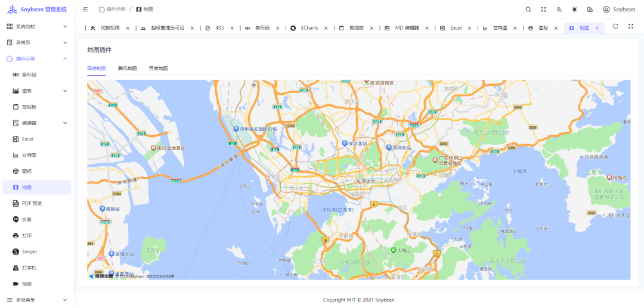Open the ECharts page tab
The width and height of the screenshot is (644, 308).
click(x=309, y=28)
